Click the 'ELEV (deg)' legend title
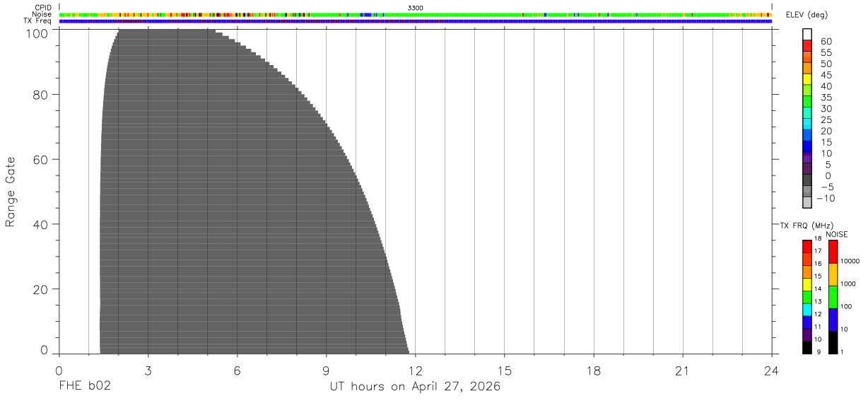The image size is (868, 401). (x=807, y=15)
